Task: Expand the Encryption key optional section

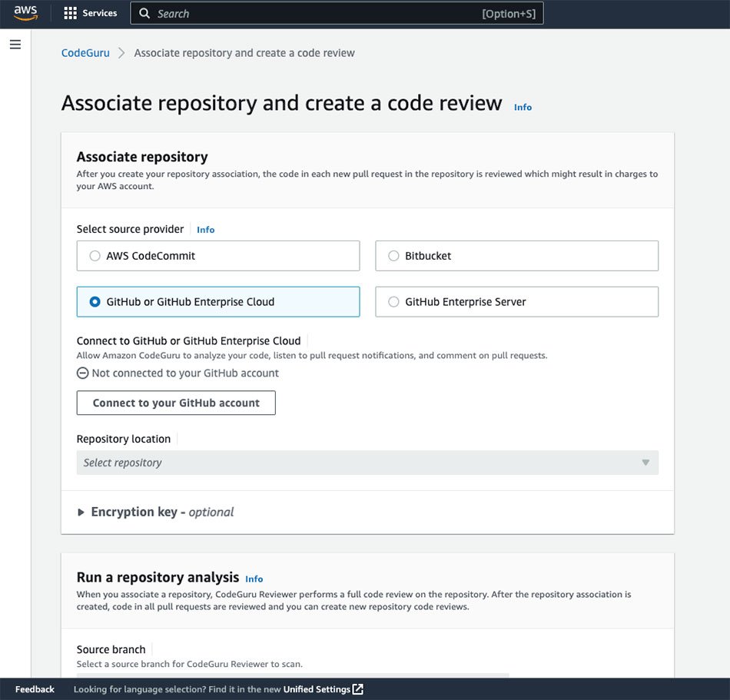Action: click(x=81, y=513)
